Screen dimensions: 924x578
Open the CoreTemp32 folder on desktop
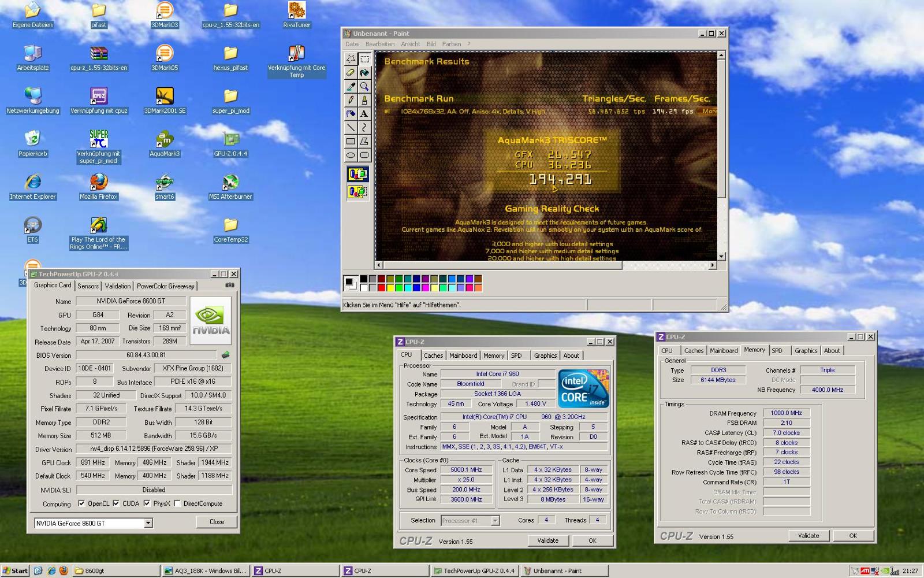(x=230, y=229)
